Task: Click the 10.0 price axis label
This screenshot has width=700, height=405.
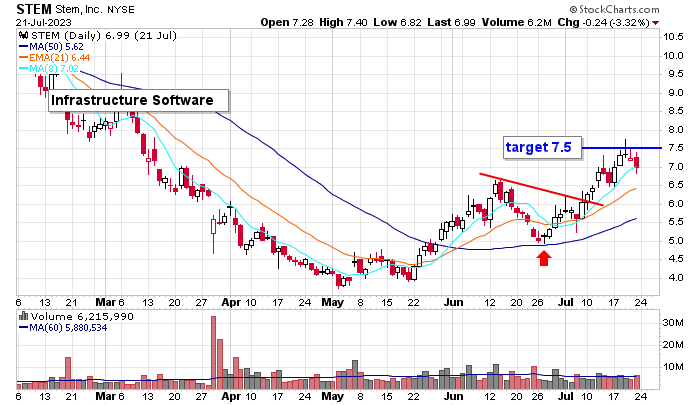Action: [673, 56]
